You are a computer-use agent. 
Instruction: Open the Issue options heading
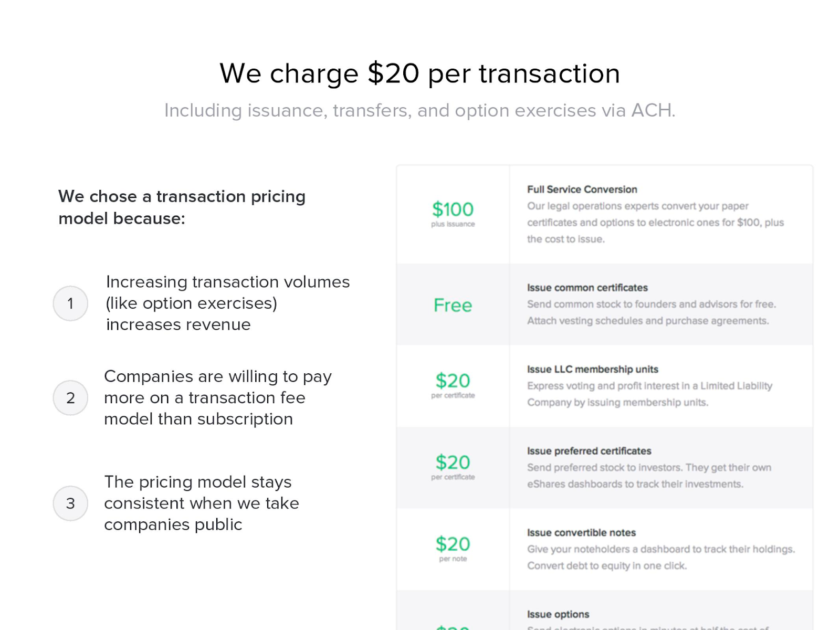point(558,614)
